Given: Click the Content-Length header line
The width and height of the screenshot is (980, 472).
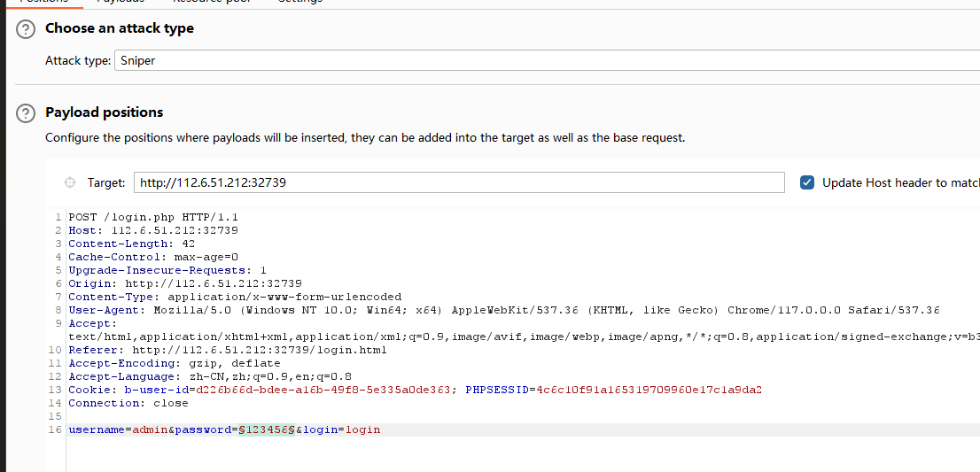Looking at the screenshot, I should (131, 244).
